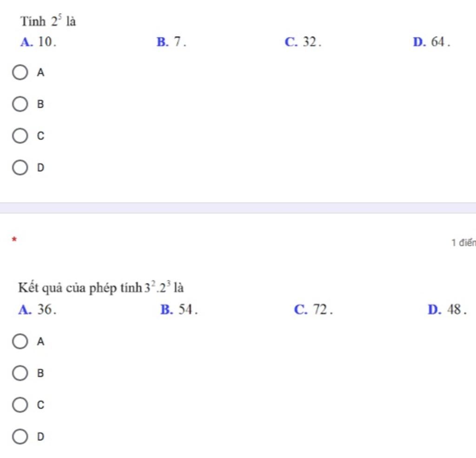Screen dimensions: 476x458
Task: Click the 'A. 36.' answer text in image
Action: click(37, 309)
